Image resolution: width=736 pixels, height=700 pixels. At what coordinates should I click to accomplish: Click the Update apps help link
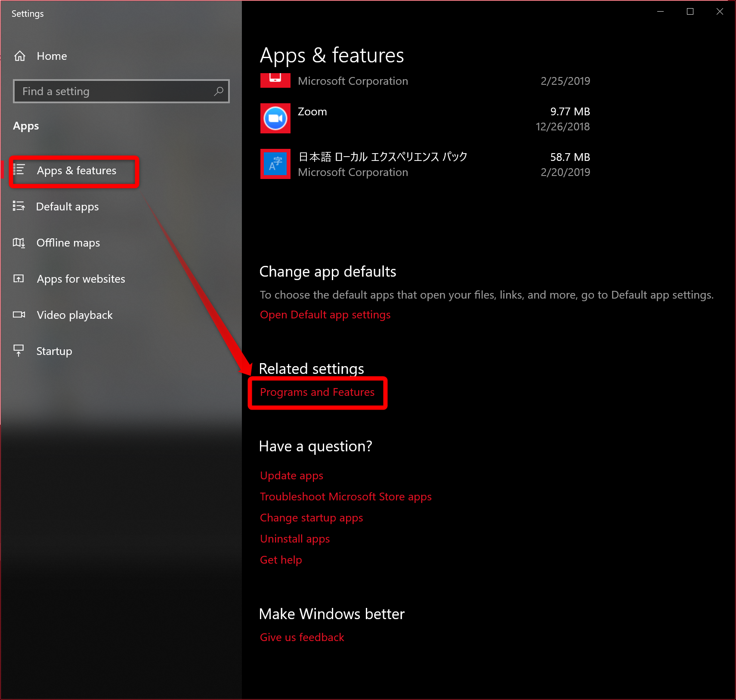tap(292, 476)
